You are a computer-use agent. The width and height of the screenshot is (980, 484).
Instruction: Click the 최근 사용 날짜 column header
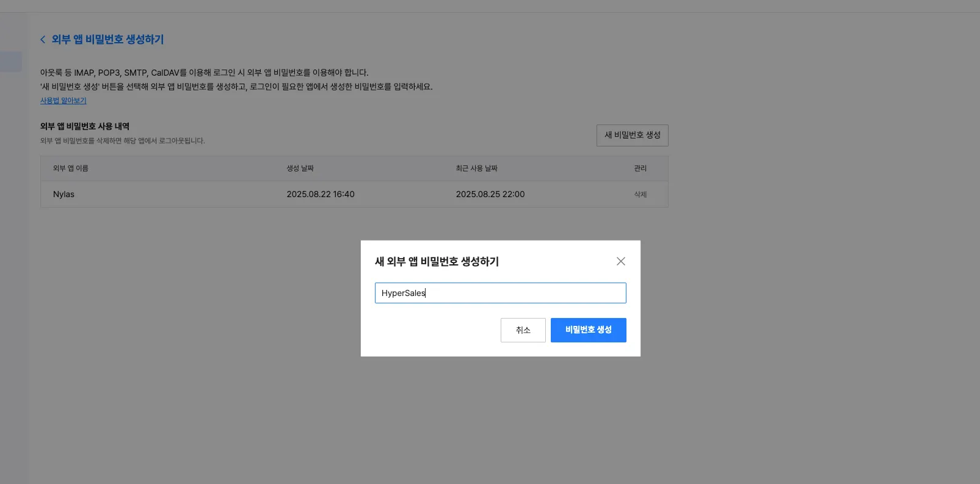pyautogui.click(x=476, y=168)
